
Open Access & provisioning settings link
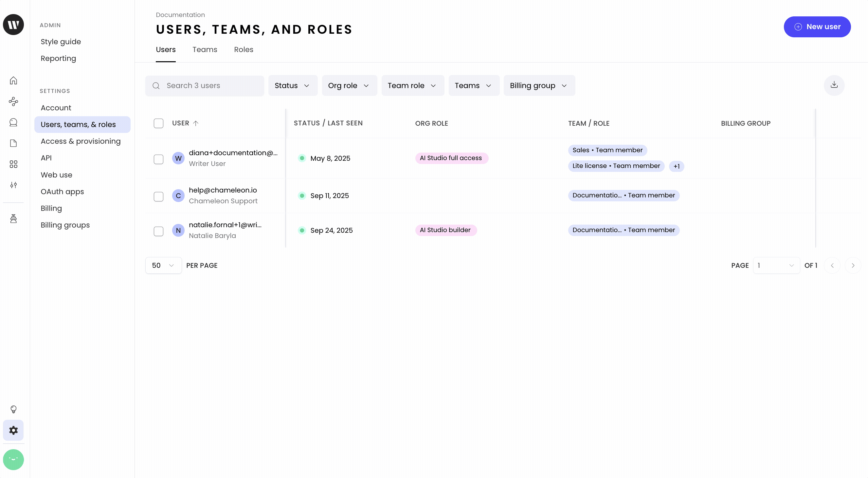point(81,141)
